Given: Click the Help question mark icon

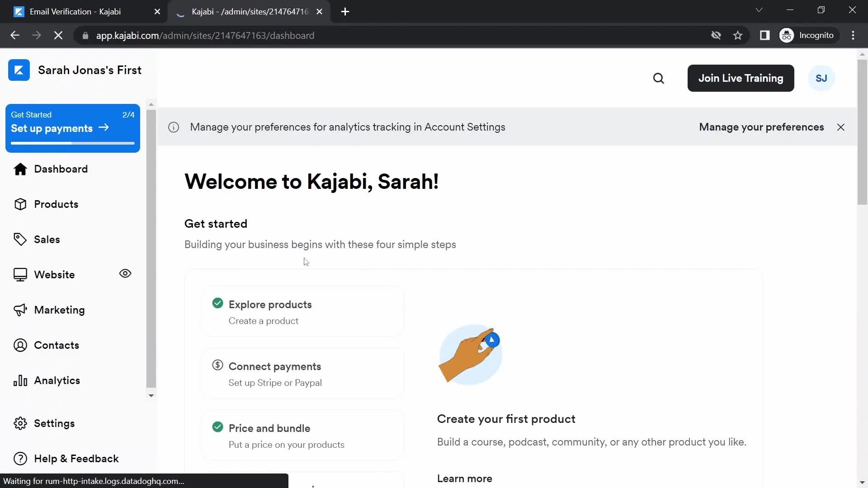Looking at the screenshot, I should point(20,459).
